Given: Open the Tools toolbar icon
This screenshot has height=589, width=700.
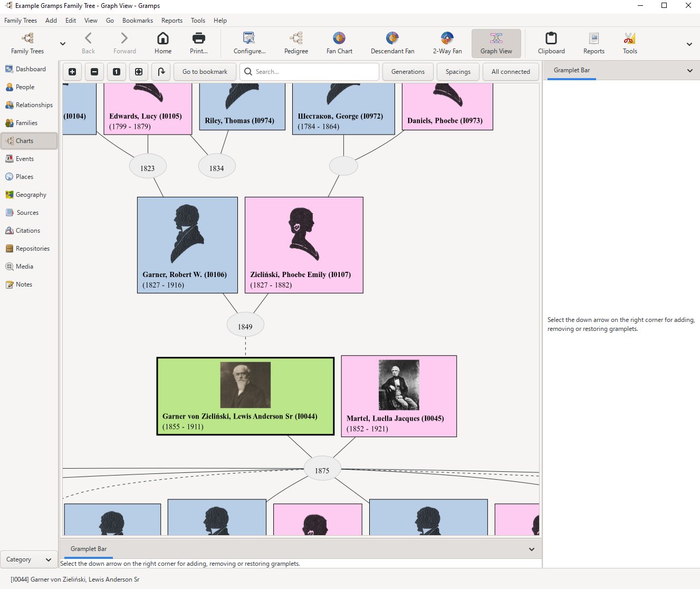Looking at the screenshot, I should tap(630, 43).
